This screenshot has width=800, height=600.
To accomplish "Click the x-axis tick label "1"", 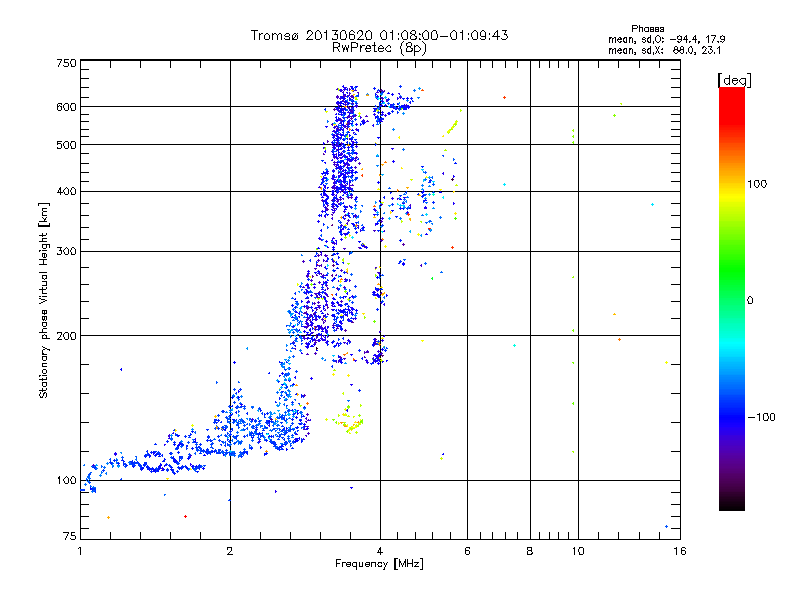I will pyautogui.click(x=80, y=551).
